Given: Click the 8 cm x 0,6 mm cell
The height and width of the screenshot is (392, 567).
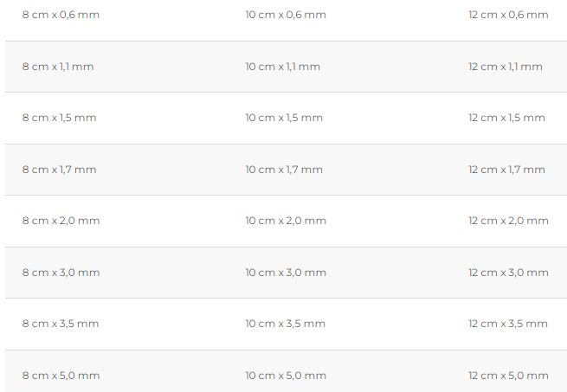Looking at the screenshot, I should 61,15.
